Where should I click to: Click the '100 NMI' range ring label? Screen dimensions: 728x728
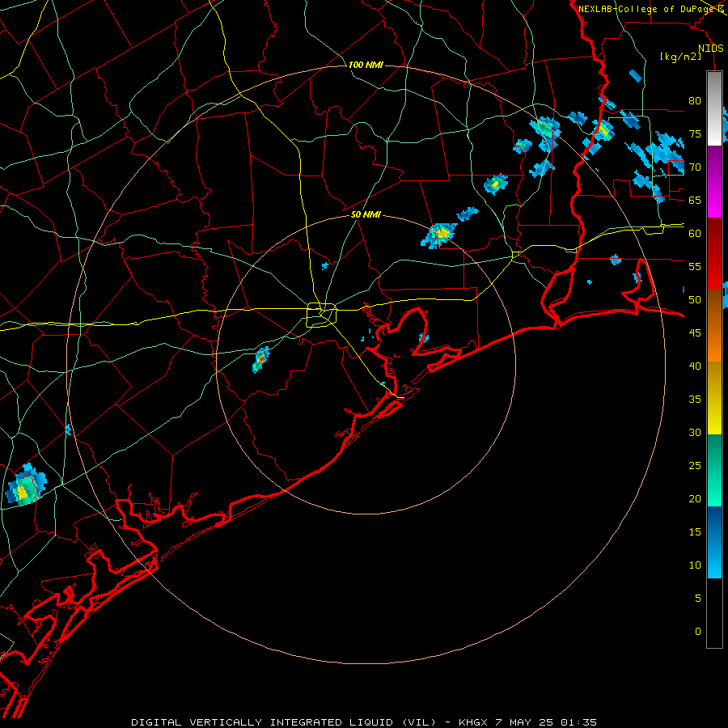[366, 65]
